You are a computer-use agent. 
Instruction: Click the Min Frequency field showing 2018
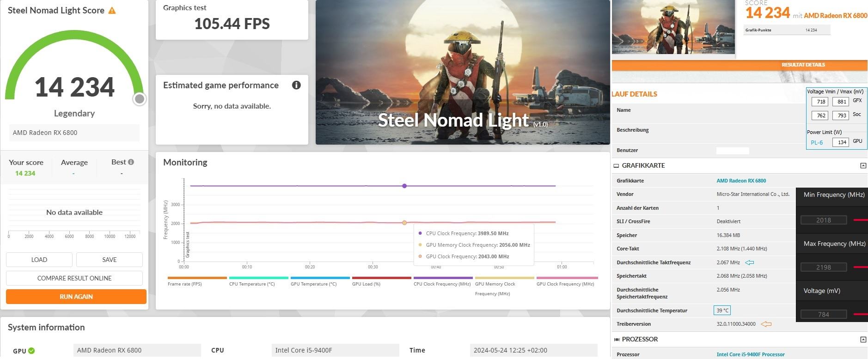click(x=824, y=220)
